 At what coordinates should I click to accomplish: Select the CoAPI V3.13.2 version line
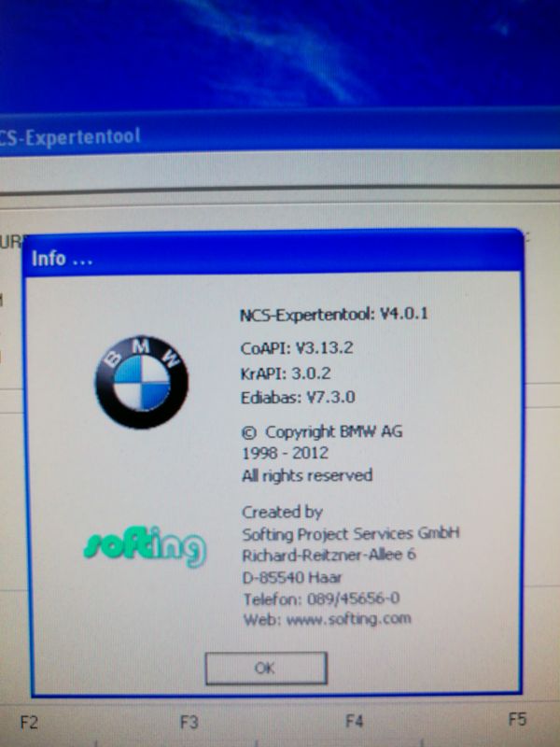[298, 348]
